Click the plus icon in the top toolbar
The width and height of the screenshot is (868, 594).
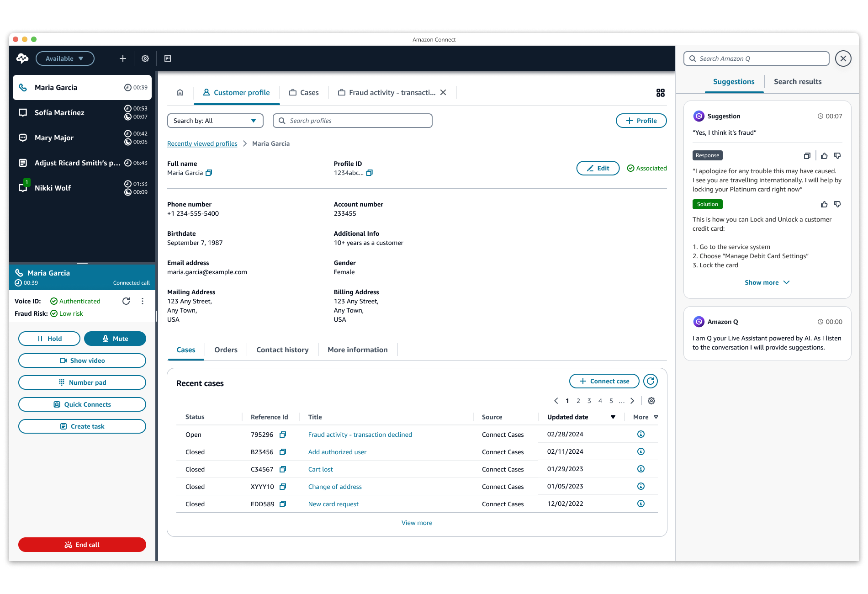pyautogui.click(x=122, y=58)
